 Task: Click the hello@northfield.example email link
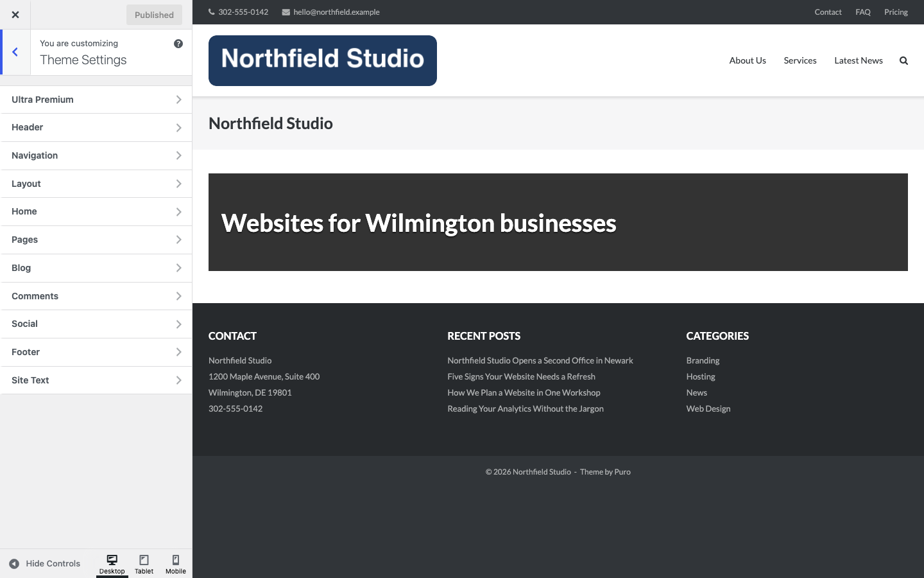[336, 12]
